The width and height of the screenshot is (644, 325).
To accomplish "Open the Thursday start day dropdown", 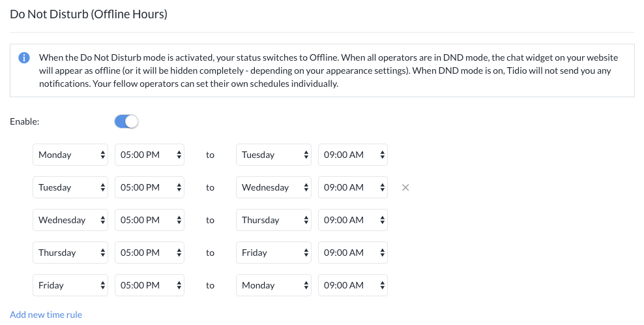I will (70, 253).
